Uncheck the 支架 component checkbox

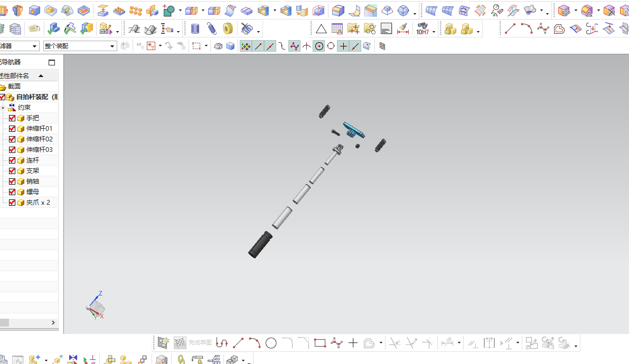pos(12,171)
